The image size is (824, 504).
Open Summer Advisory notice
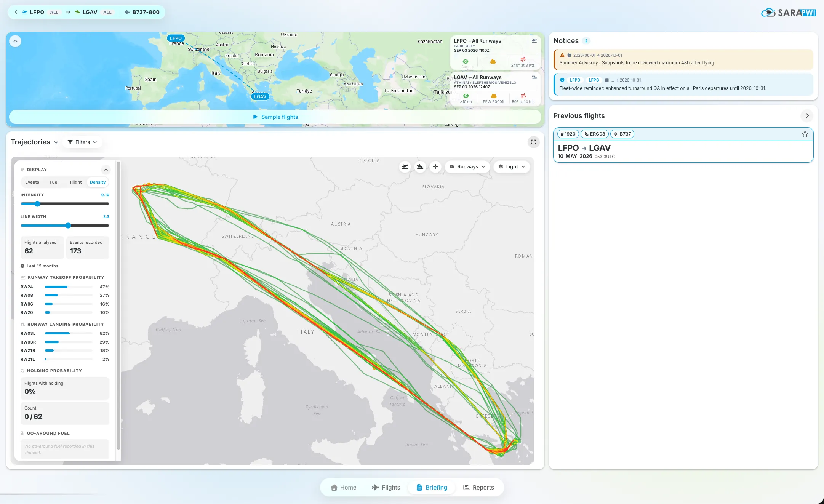(x=683, y=59)
